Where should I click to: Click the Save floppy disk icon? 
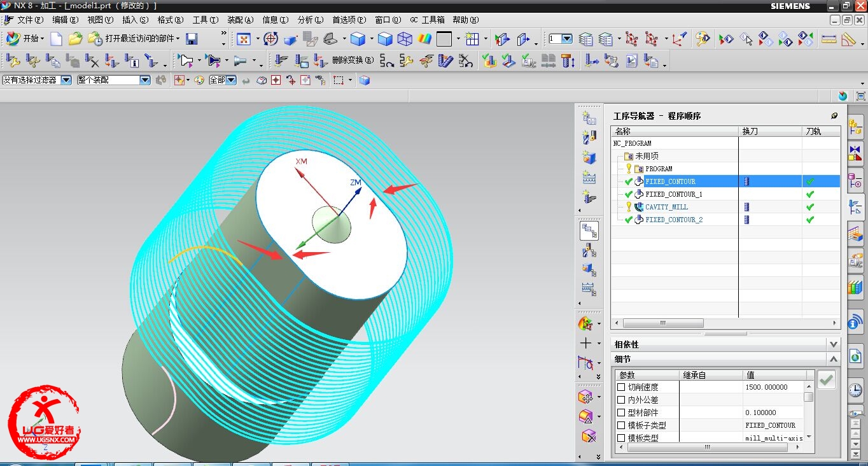(192, 39)
